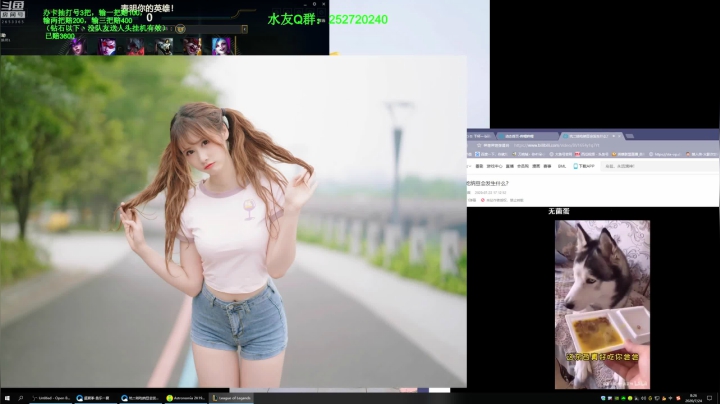Open the Windows Start menu
The height and width of the screenshot is (404, 720).
pos(7,398)
